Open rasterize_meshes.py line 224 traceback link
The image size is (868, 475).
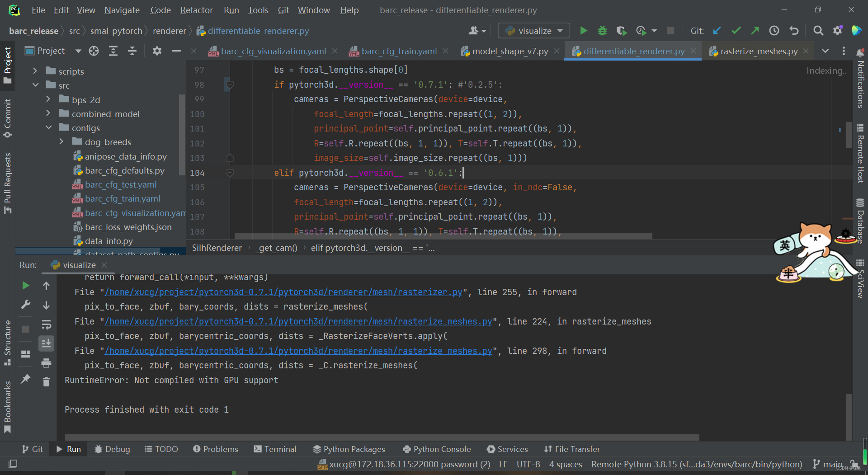298,322
